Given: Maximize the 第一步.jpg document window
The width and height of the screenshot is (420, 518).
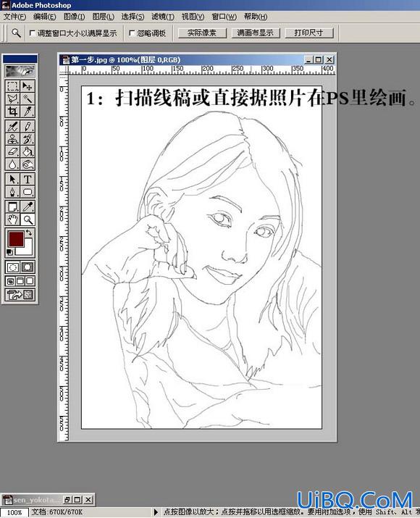Looking at the screenshot, I should [319, 60].
